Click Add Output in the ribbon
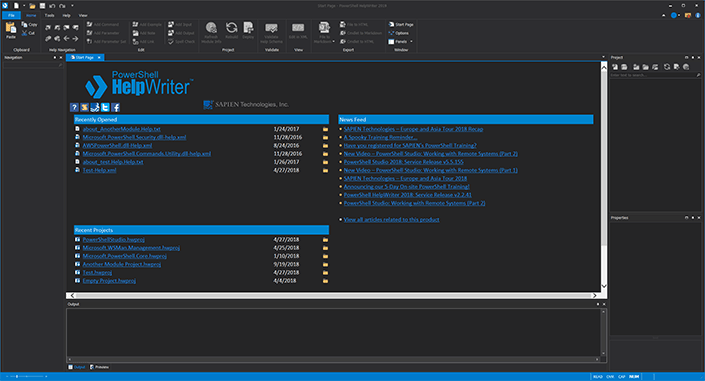This screenshot has height=381, width=705. click(181, 33)
